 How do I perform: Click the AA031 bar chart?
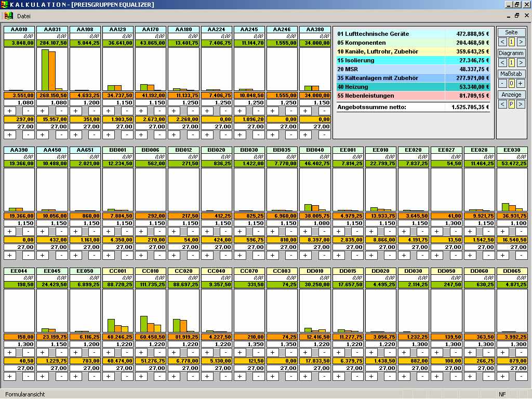coord(52,69)
